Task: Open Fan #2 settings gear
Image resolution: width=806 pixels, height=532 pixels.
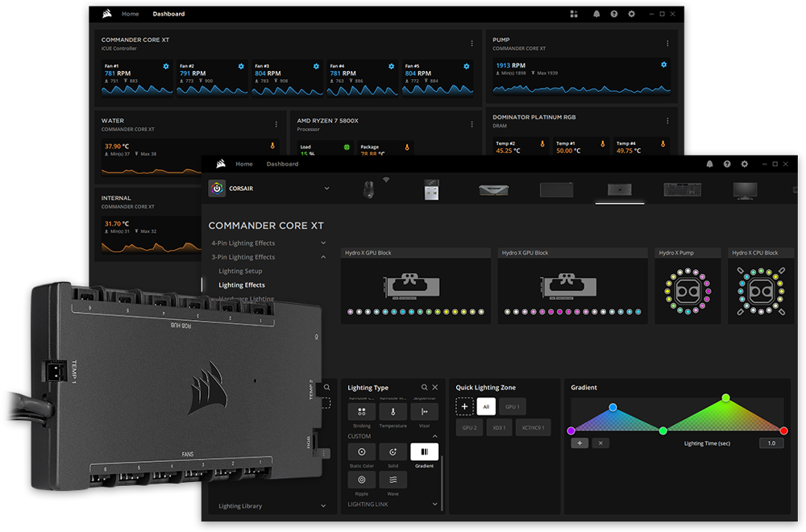Action: pyautogui.click(x=241, y=66)
